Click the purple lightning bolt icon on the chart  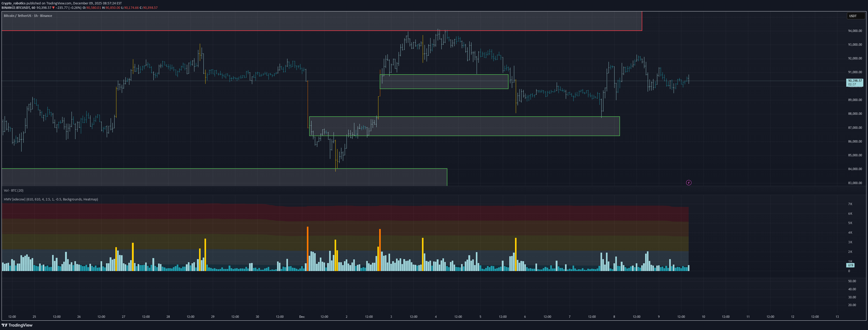(689, 183)
